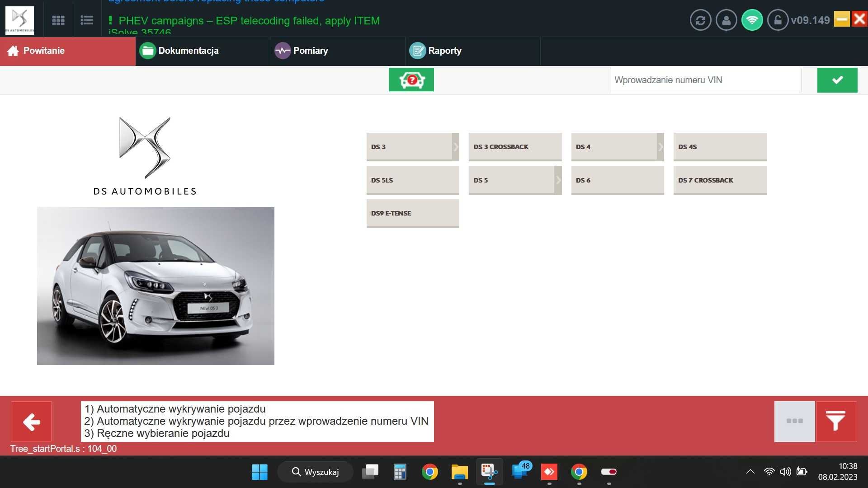Click the Tree_startPortal.s status text
The height and width of the screenshot is (488, 868).
(x=63, y=449)
